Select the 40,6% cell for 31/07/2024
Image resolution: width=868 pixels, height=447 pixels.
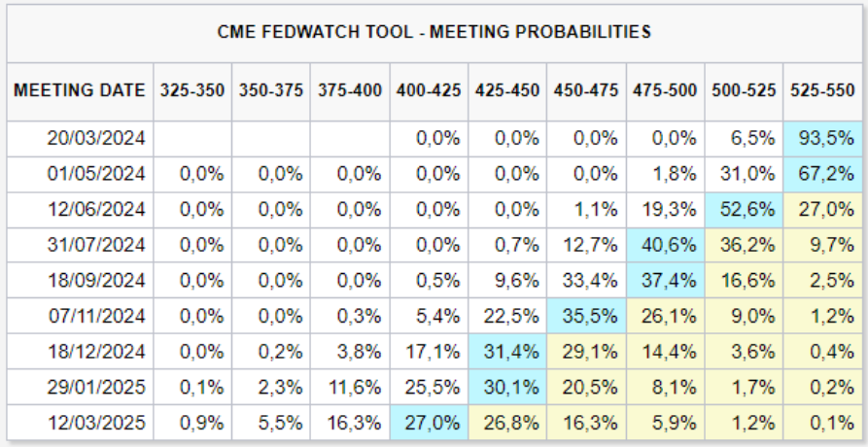coord(665,245)
